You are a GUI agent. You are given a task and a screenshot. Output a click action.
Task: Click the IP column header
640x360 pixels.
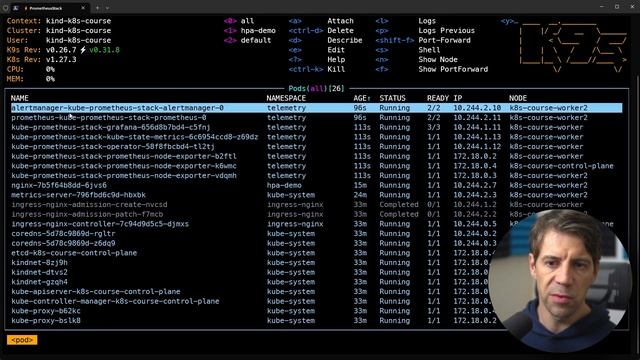(x=458, y=98)
